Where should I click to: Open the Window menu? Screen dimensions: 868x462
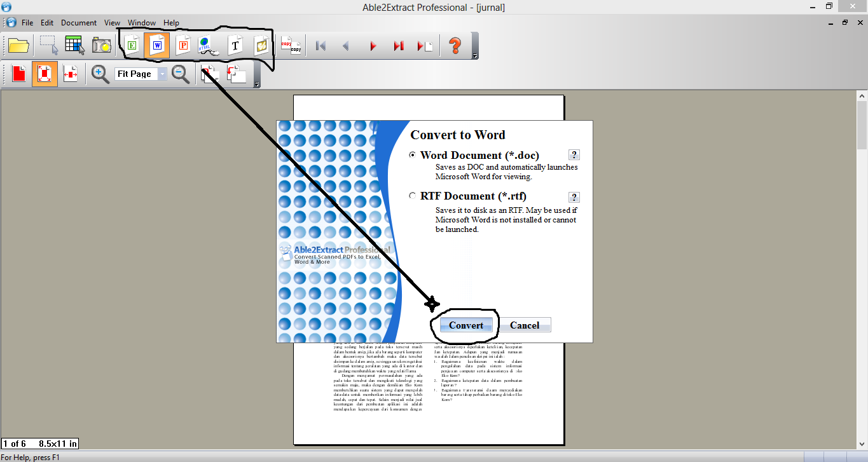click(142, 22)
